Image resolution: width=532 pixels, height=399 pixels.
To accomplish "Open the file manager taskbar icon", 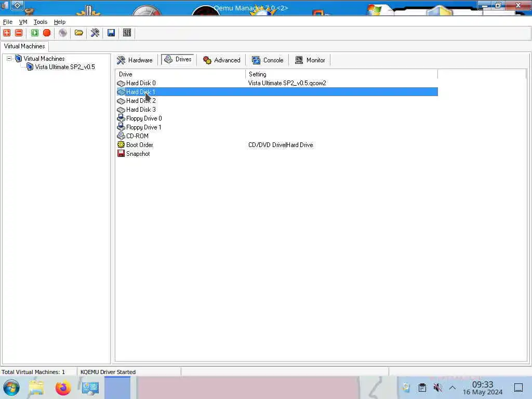I will pos(36,388).
